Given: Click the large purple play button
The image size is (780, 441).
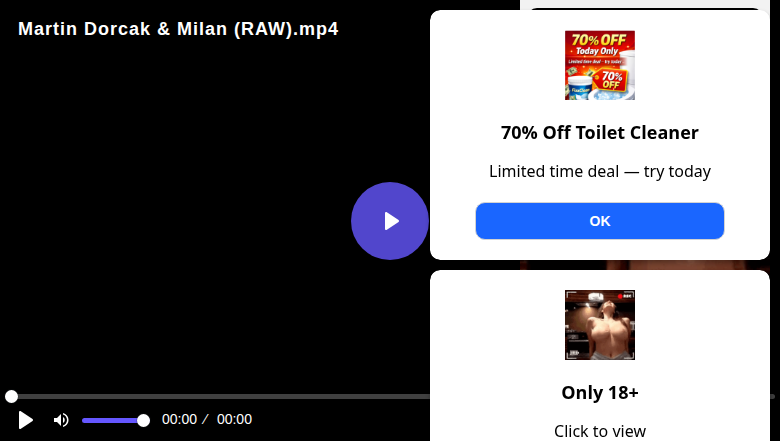Looking at the screenshot, I should [x=390, y=221].
